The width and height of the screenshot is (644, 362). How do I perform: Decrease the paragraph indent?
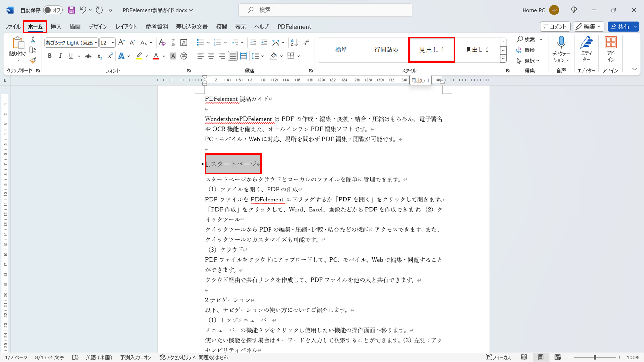(x=253, y=42)
